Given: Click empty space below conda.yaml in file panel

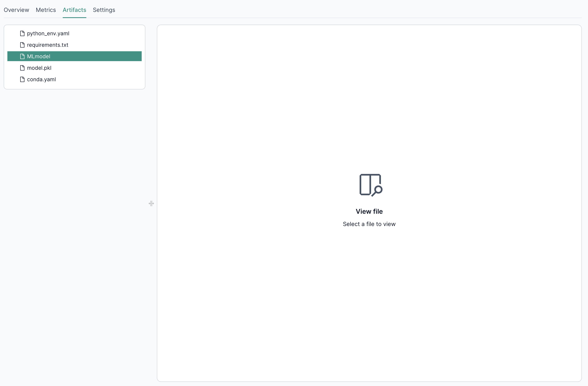Looking at the screenshot, I should (x=74, y=86).
